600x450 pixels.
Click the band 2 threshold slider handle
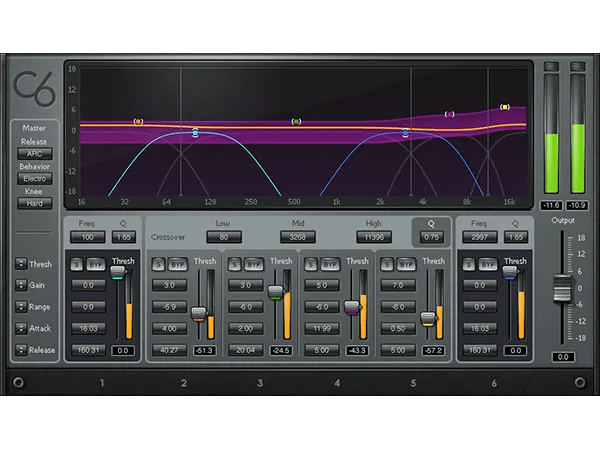[199, 315]
